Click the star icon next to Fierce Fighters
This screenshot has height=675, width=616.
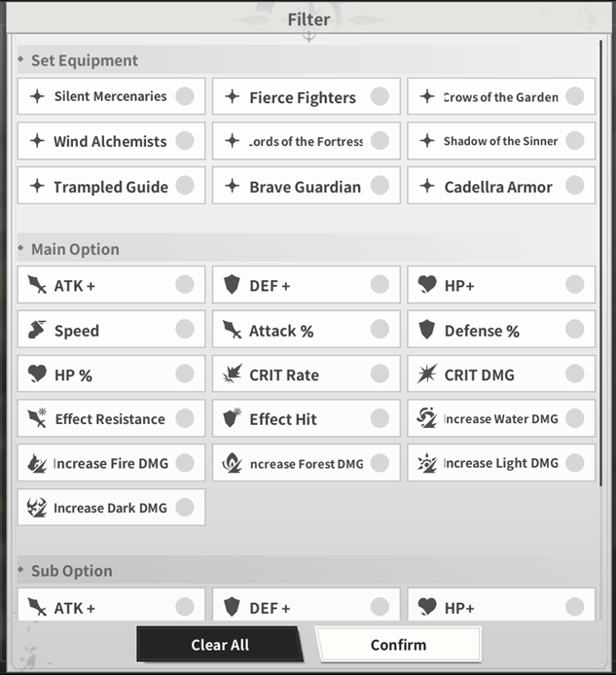point(233,96)
